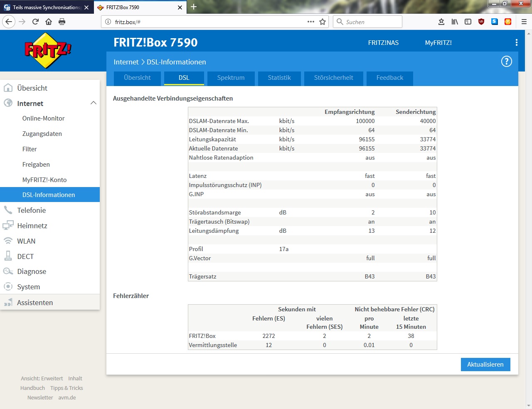Open the bookmarks menu toolbar icon
532x409 pixels.
tap(441, 22)
